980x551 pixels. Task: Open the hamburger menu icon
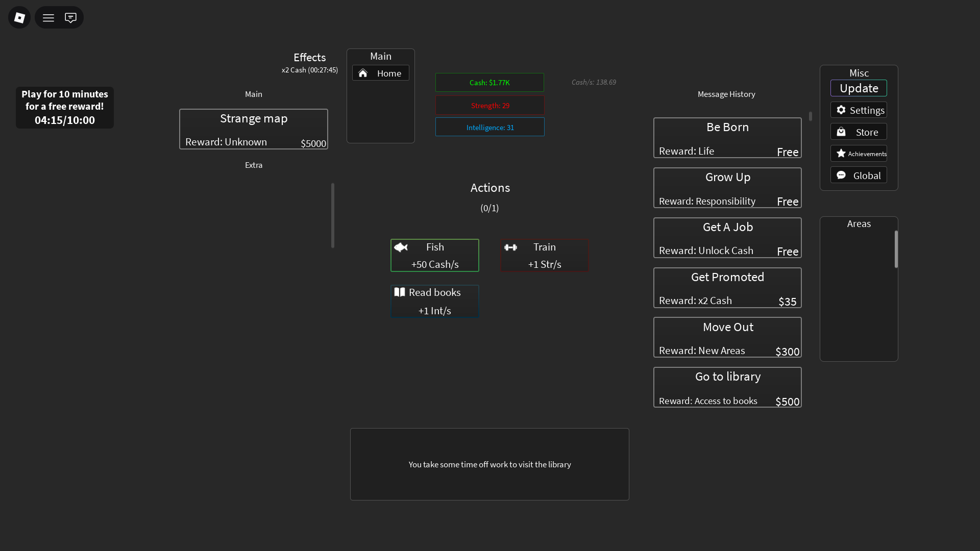[x=48, y=18]
